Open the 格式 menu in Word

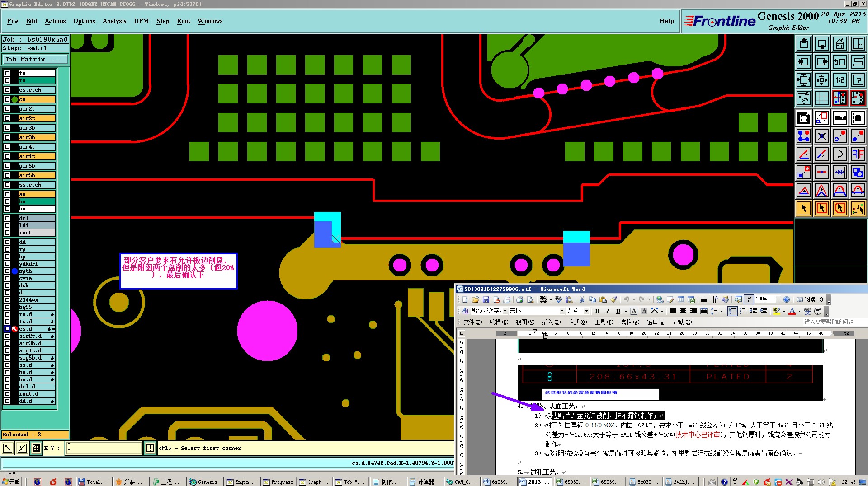click(x=577, y=322)
